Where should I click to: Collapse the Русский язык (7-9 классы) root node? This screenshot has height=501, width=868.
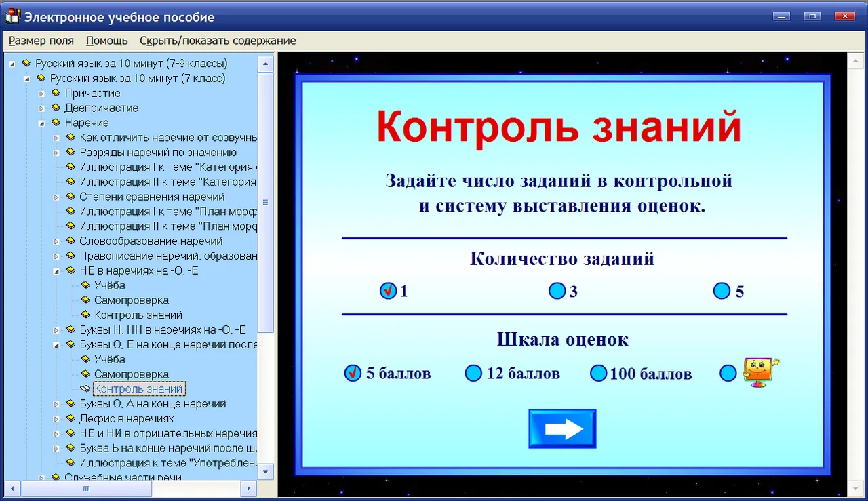coord(12,64)
